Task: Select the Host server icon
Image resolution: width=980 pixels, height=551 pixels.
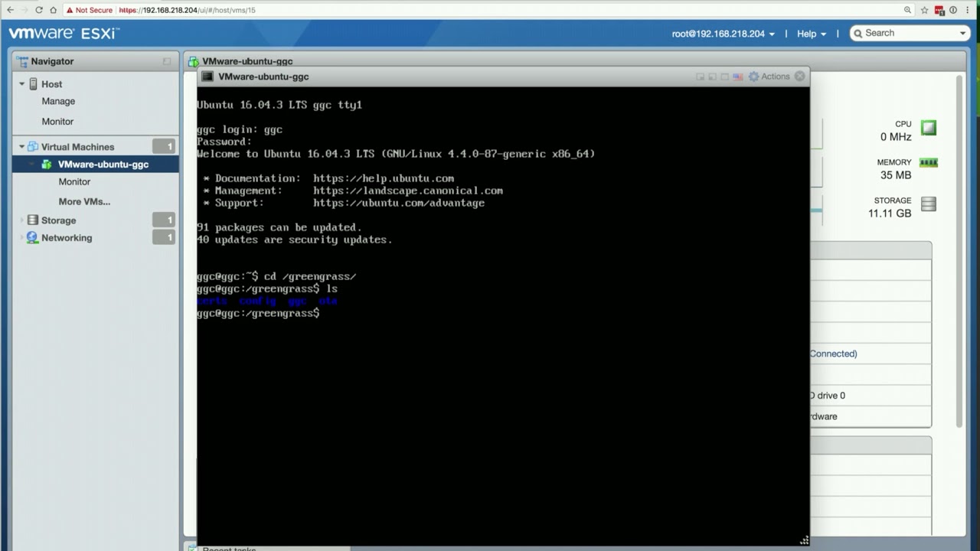Action: point(33,84)
